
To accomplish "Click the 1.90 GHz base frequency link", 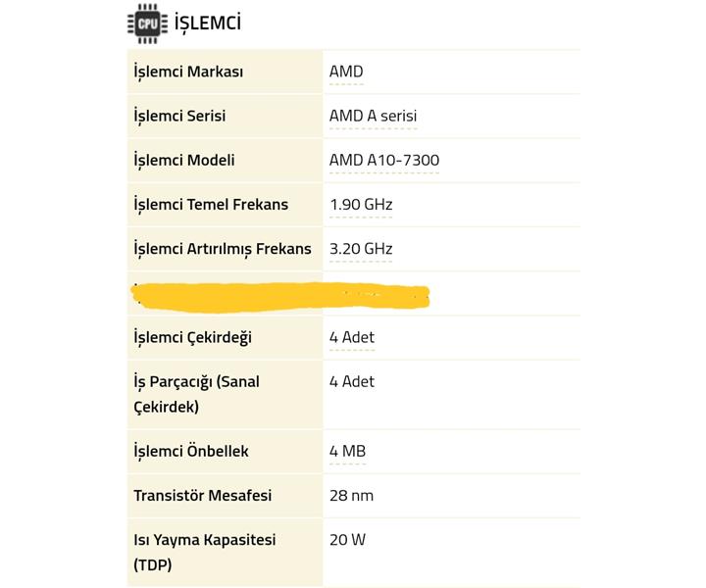I will pos(361,204).
